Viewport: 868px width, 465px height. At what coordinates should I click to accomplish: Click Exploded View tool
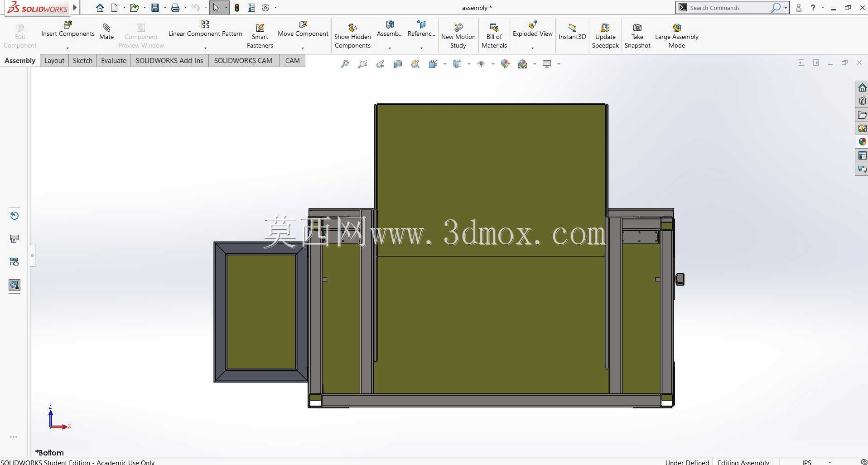pyautogui.click(x=533, y=29)
